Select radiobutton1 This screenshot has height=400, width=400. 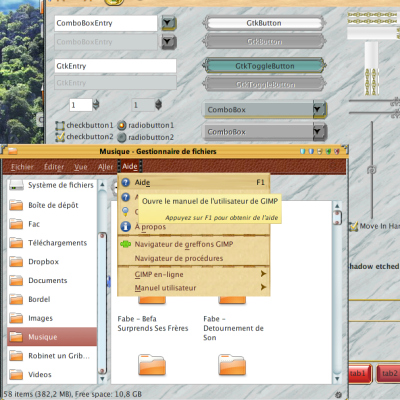(122, 126)
